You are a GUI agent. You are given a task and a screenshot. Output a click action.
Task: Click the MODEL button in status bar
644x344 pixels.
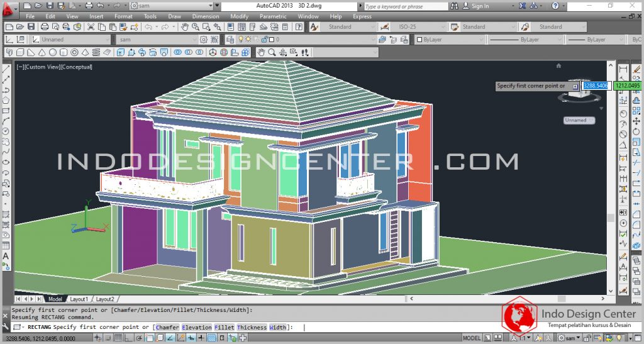click(x=472, y=338)
